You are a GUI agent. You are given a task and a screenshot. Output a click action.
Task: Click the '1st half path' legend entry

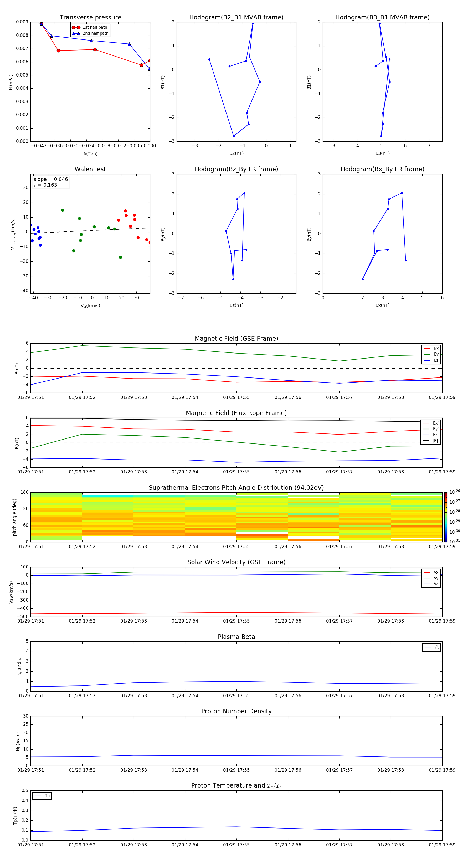tap(90, 27)
